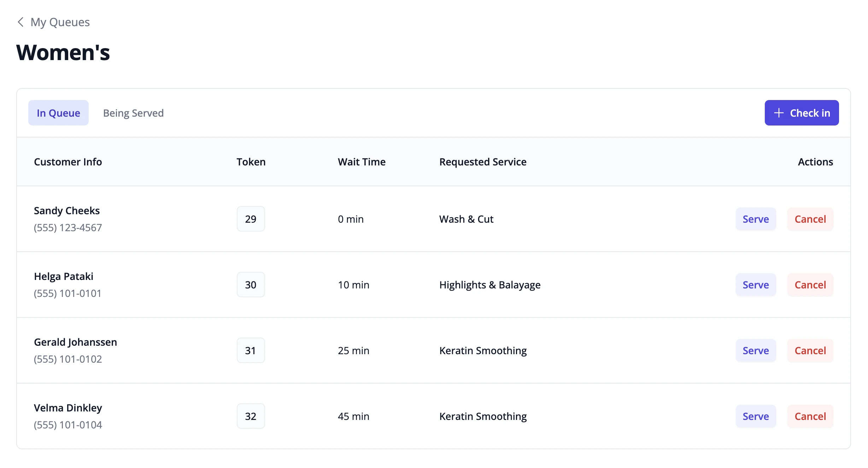Cancel Gerald Johanssen's entry

click(x=810, y=351)
